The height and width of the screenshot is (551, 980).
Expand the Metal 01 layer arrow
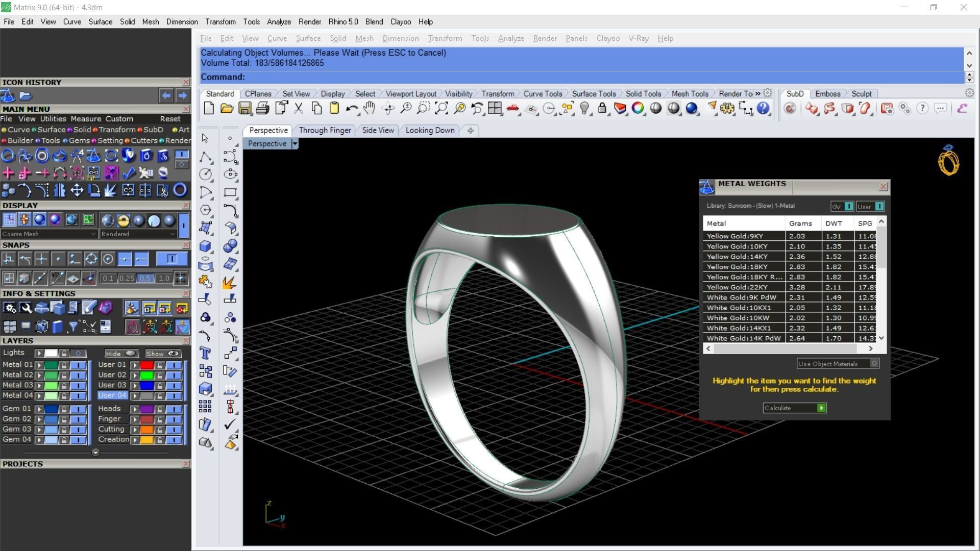coord(39,365)
